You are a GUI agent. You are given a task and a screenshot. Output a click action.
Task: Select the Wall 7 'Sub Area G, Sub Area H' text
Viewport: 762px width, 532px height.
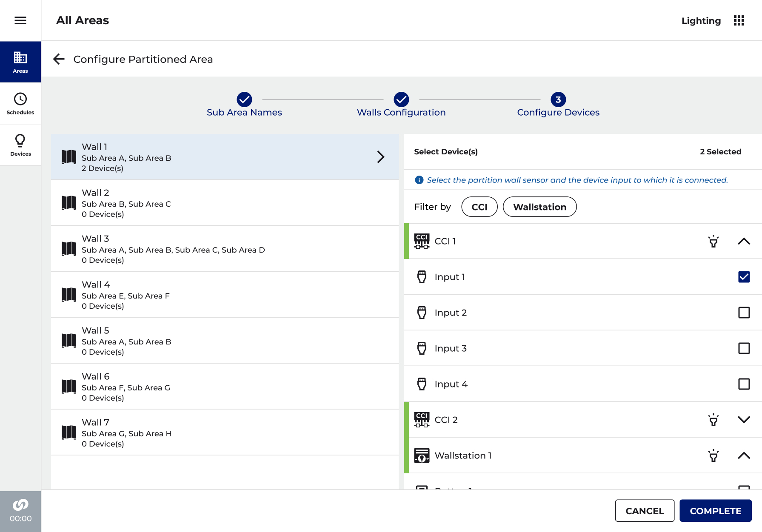coord(126,433)
